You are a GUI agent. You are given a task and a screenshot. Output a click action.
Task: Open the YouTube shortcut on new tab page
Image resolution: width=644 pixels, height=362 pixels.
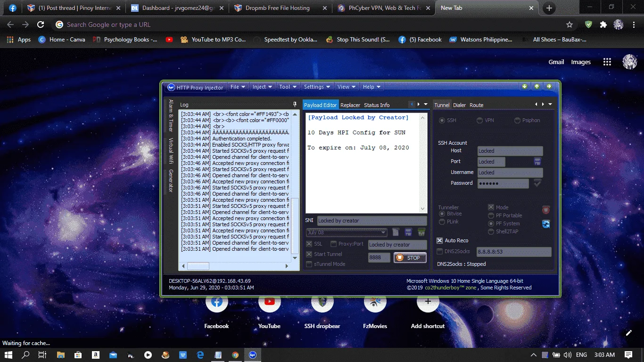(270, 302)
